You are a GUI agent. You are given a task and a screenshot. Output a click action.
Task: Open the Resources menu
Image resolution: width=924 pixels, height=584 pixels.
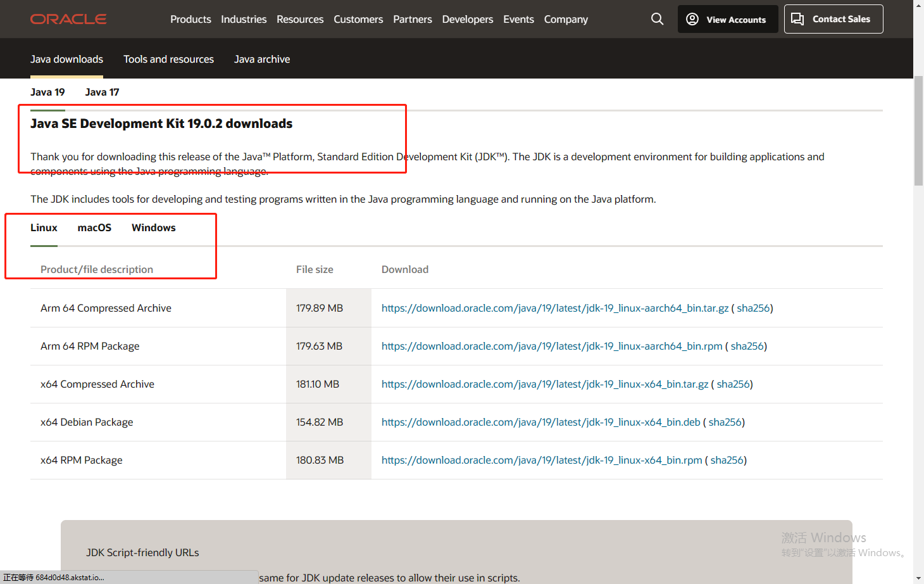pos(300,19)
